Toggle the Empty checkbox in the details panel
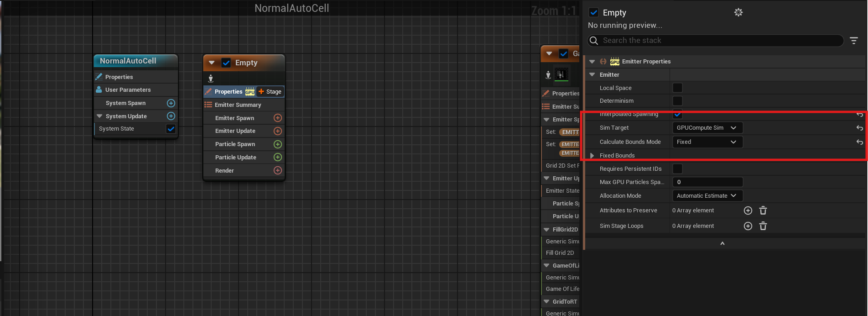This screenshot has height=316, width=868. (x=594, y=13)
